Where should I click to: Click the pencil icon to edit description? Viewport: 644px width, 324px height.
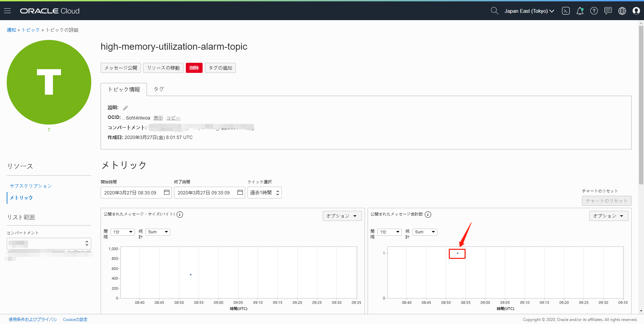[x=125, y=108]
